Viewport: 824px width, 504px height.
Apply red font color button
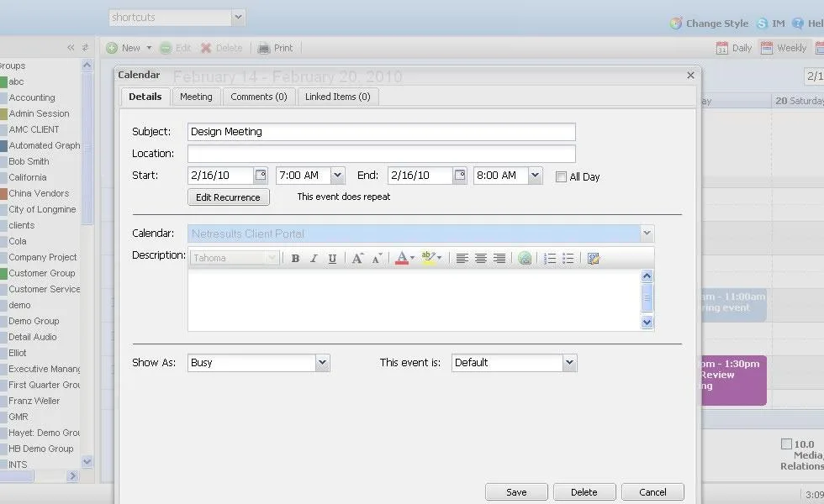402,258
